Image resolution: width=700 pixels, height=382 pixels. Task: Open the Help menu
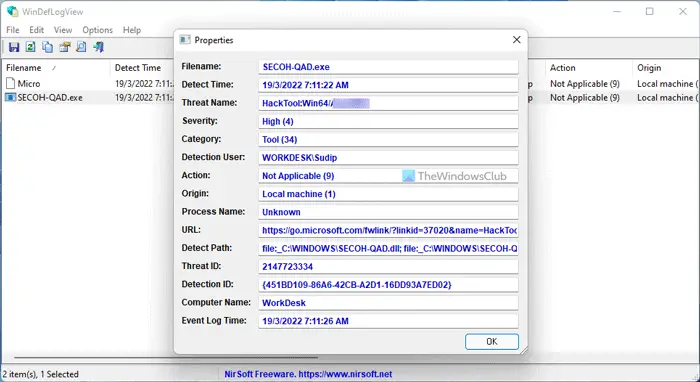pyautogui.click(x=132, y=30)
